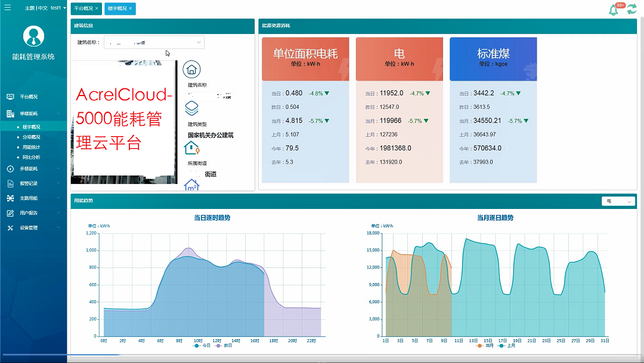
Task: Open 楼宇概况 in the sidebar submenu
Action: point(31,127)
